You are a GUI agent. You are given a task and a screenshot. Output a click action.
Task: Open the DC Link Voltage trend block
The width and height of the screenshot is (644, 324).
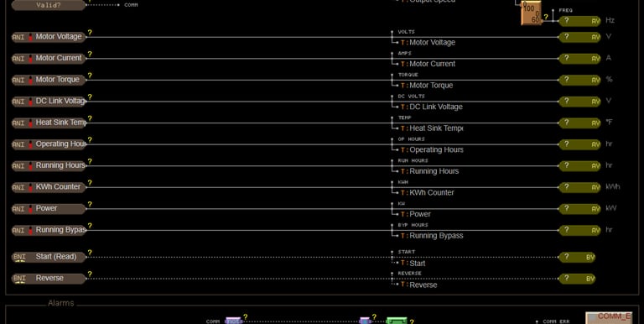tap(432, 107)
